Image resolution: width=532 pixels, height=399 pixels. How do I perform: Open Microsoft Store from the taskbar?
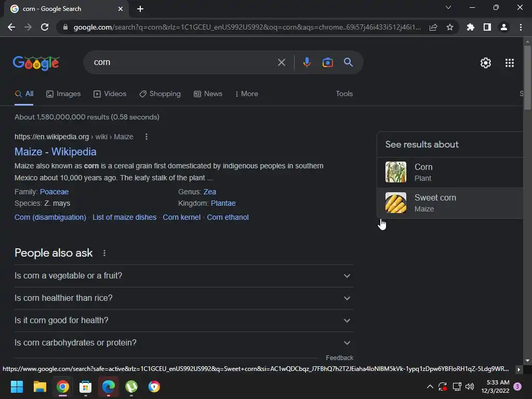click(x=85, y=387)
